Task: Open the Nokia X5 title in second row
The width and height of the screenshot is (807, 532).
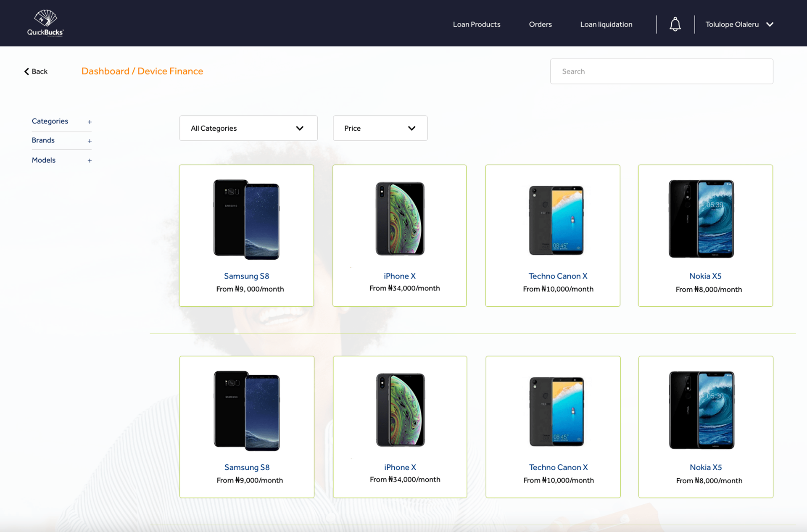Action: tap(706, 467)
